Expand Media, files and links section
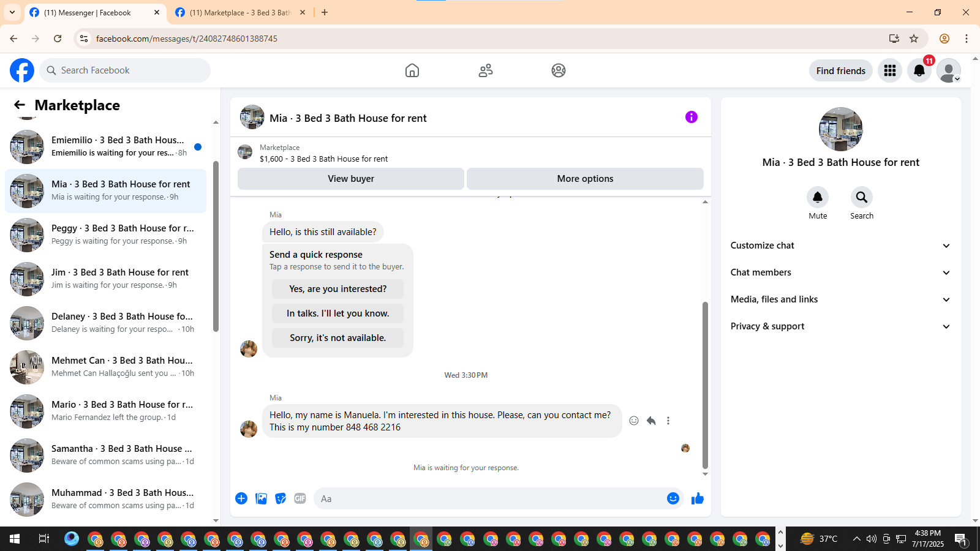This screenshot has width=980, height=551. (x=840, y=299)
